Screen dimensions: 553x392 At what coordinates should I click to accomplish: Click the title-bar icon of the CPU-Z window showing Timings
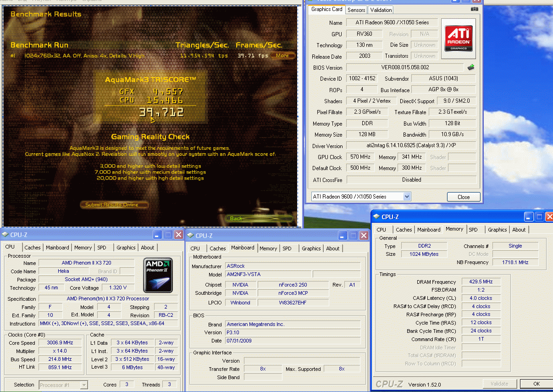click(376, 217)
